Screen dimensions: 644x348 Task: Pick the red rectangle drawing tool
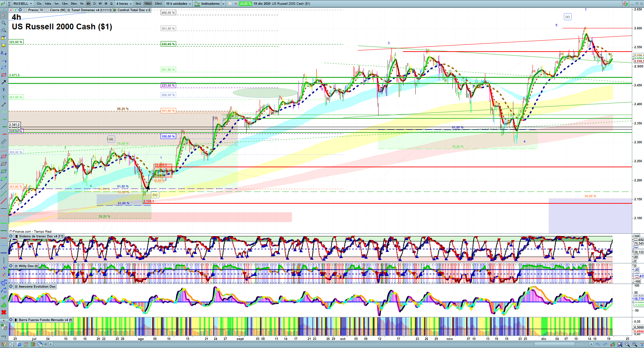pos(4,75)
